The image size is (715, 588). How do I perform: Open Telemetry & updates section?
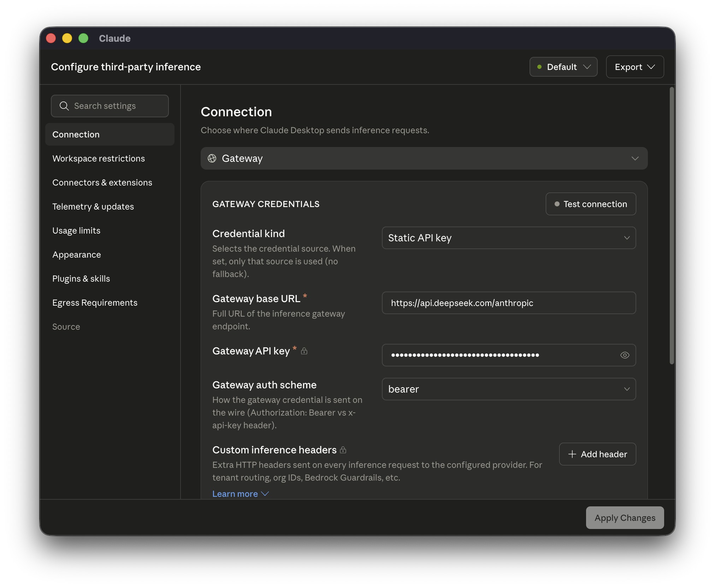[110, 206]
